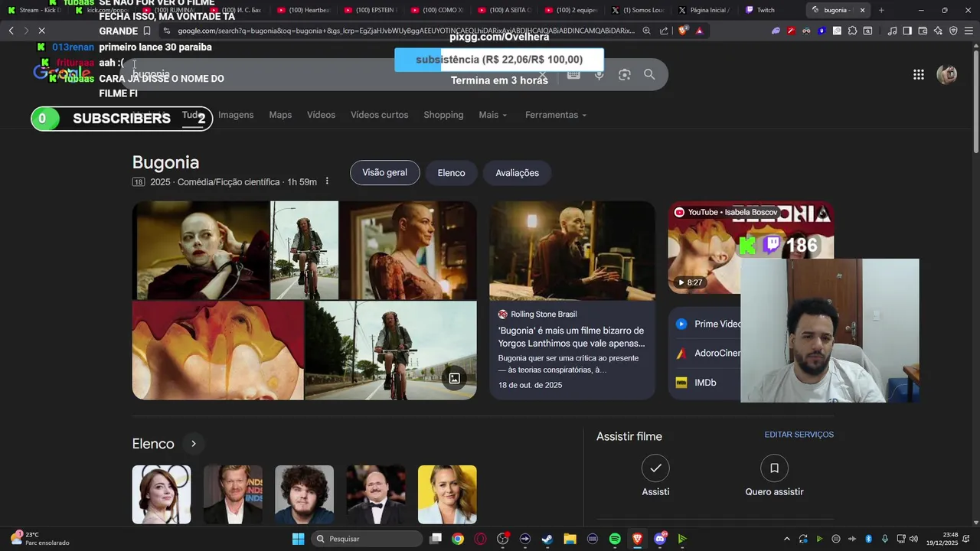Open File Explorer from the taskbar
Image resolution: width=980 pixels, height=551 pixels.
click(570, 539)
